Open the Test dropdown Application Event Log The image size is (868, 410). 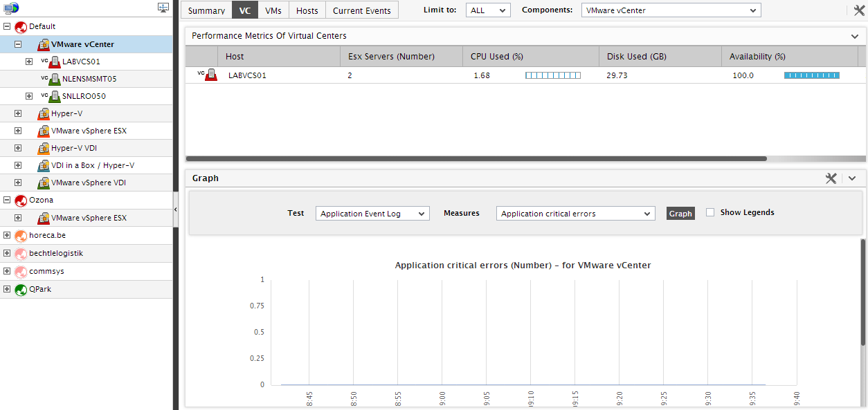[372, 214]
